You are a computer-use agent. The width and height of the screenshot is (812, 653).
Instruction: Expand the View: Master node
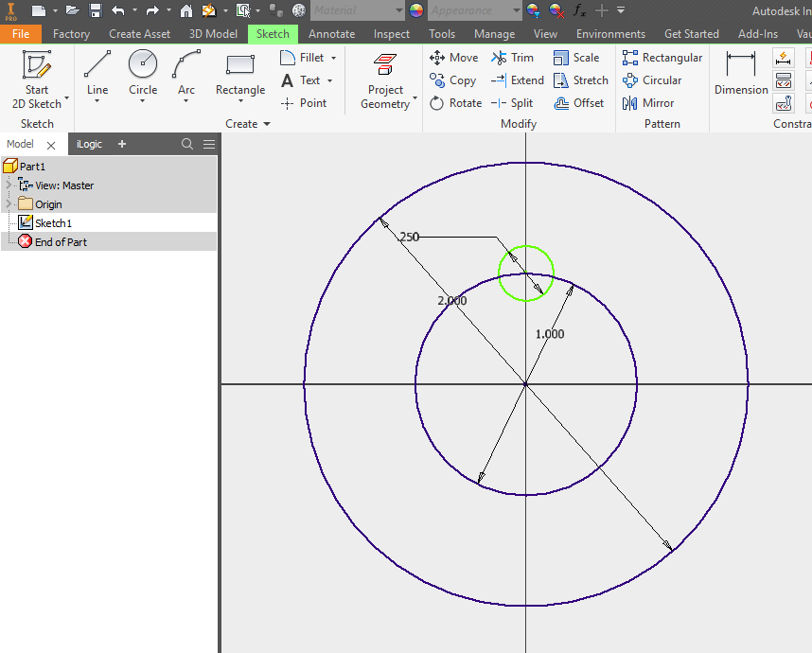point(8,185)
